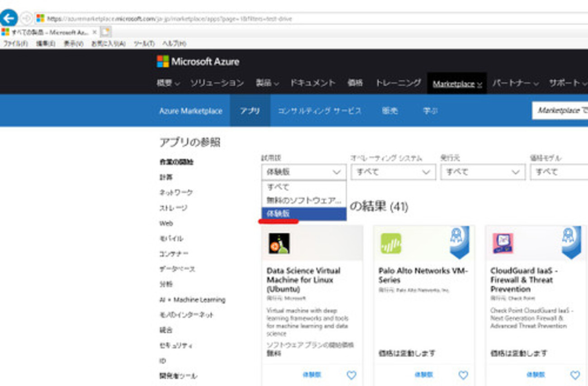Open the お気に入り(A) browser menu
Viewport: 588px width, 386px height.
point(109,44)
